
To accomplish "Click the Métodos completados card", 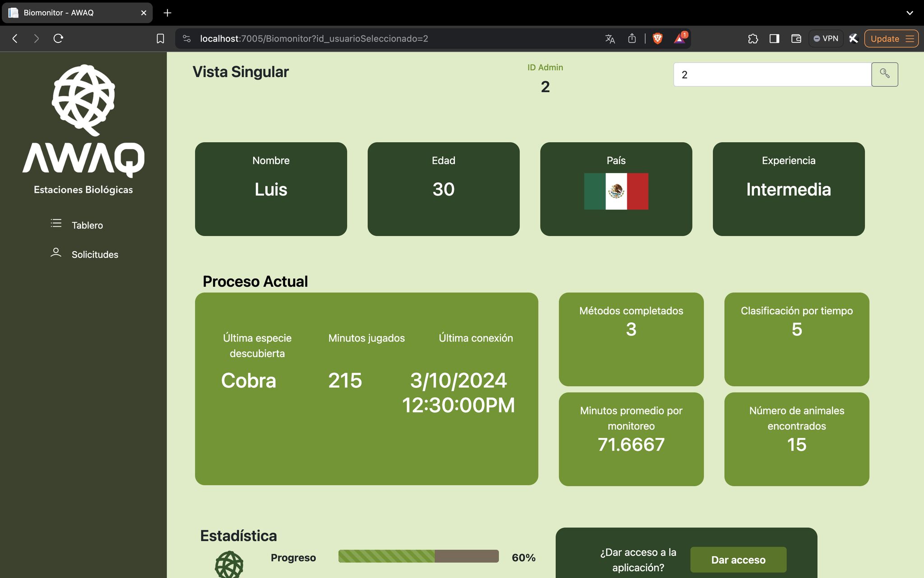I will (x=631, y=339).
